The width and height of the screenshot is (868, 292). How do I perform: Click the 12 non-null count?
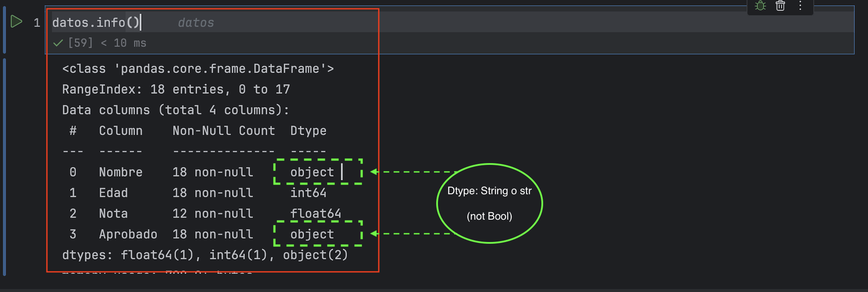[213, 214]
